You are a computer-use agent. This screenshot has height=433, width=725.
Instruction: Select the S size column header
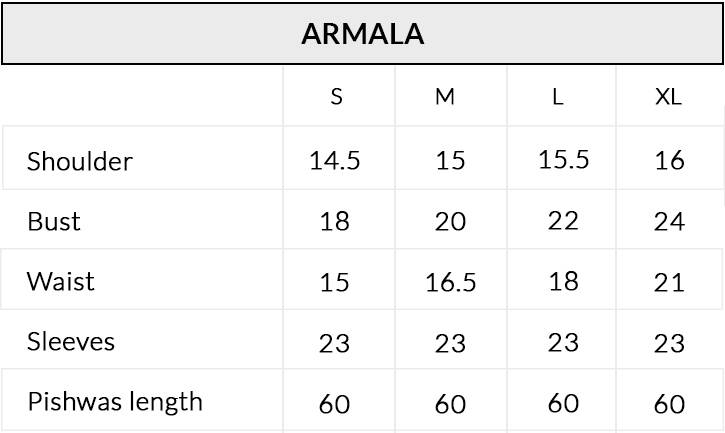[x=336, y=97]
